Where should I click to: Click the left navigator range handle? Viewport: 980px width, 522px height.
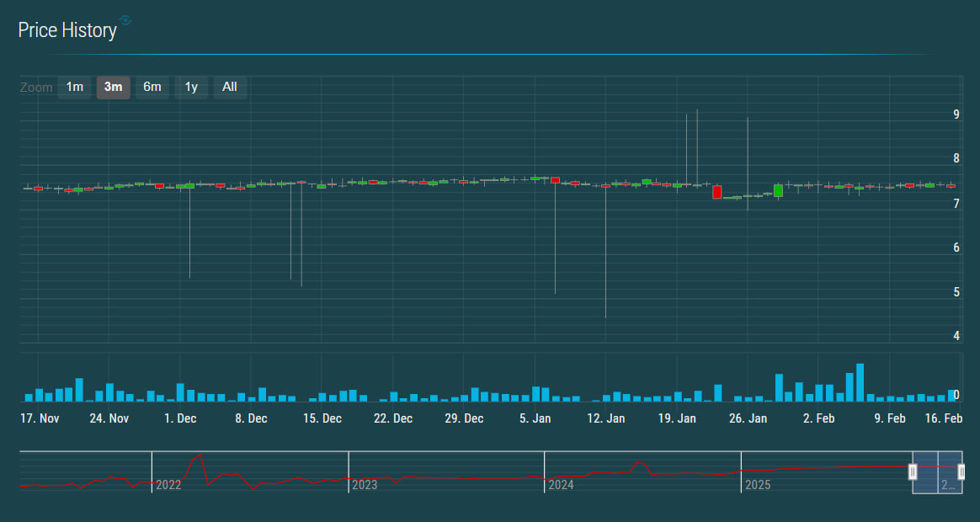coord(913,472)
